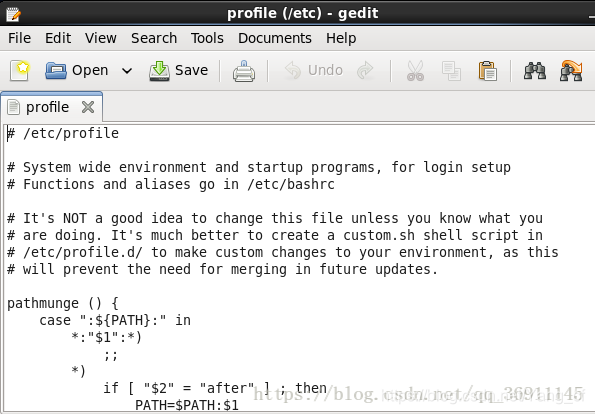Screen dimensions: 595x414
Task: Create a new document with the toolbar icon
Action: point(20,71)
